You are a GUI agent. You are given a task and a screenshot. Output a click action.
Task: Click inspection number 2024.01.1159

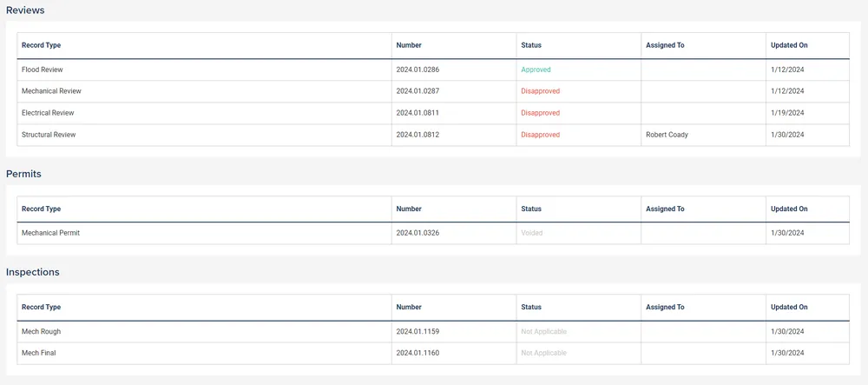tap(418, 331)
